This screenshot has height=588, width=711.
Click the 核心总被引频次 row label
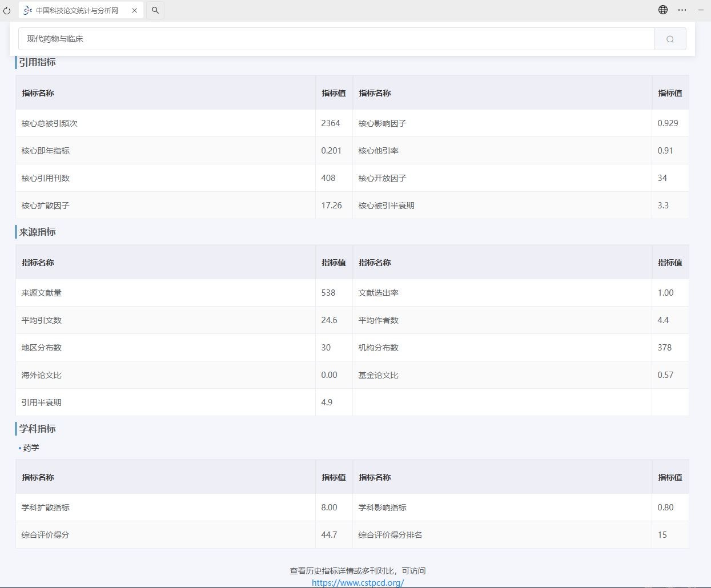click(x=50, y=123)
